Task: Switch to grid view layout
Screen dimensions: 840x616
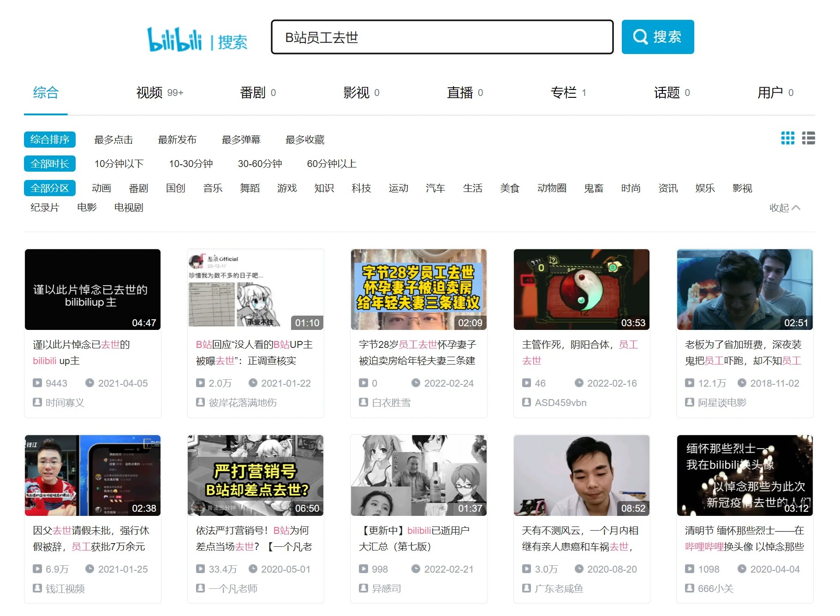Action: point(787,138)
